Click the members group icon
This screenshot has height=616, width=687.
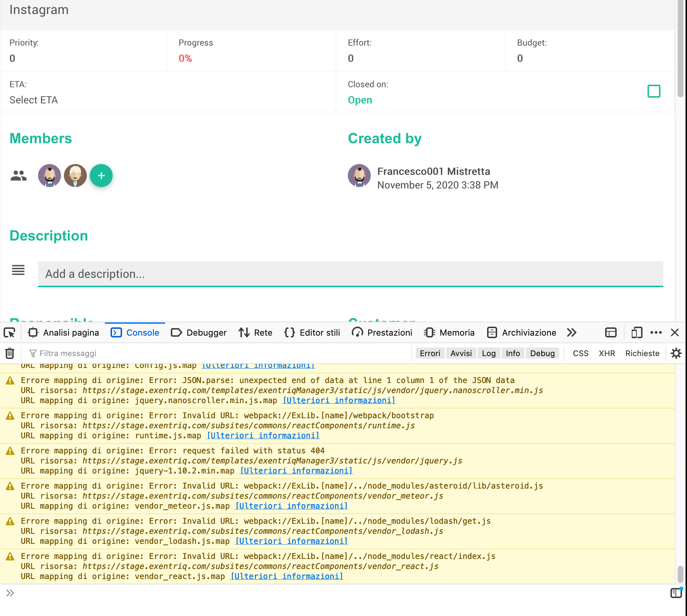pyautogui.click(x=19, y=176)
